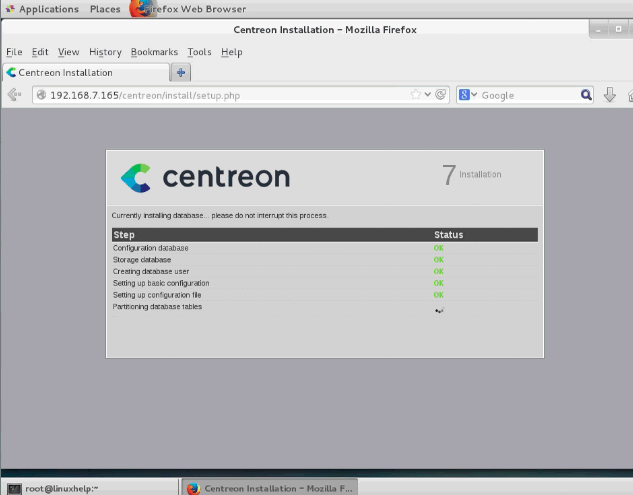Viewport: 633px width, 495px height.
Task: Open the Applications menu in the top panel
Action: (x=49, y=9)
